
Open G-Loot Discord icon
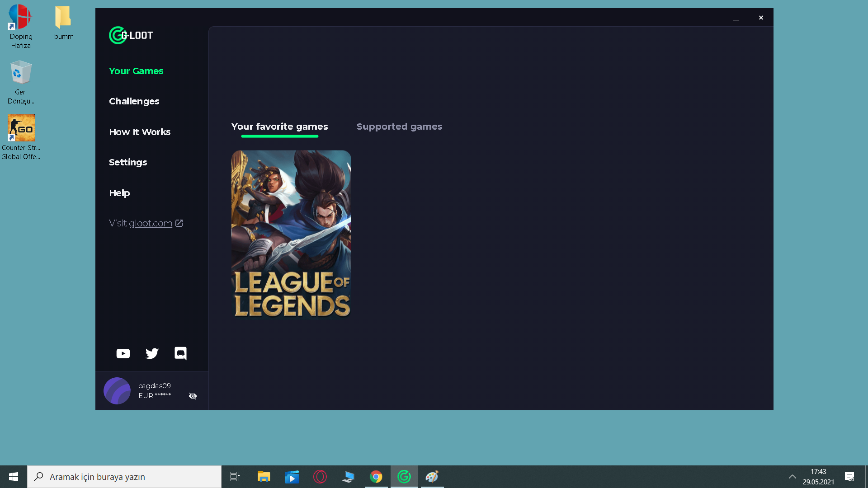pyautogui.click(x=180, y=353)
